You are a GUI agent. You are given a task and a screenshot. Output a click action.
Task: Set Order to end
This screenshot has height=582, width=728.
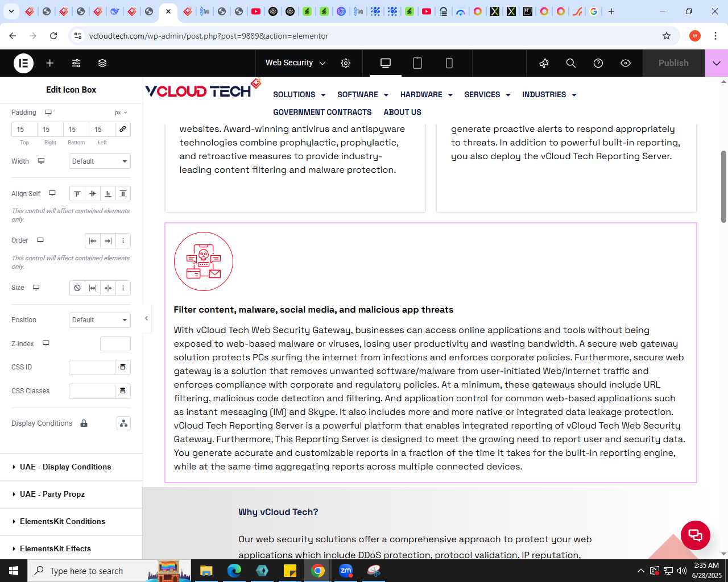point(108,241)
